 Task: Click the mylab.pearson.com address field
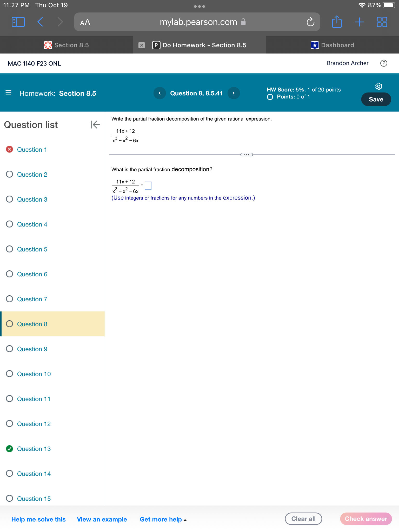click(197, 22)
